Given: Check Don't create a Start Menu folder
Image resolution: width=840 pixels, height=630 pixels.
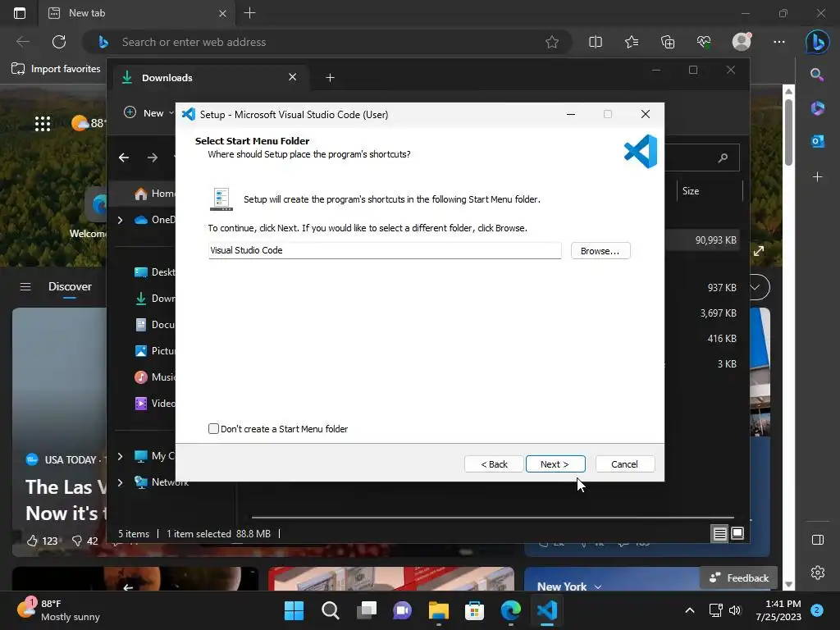Looking at the screenshot, I should click(x=214, y=428).
